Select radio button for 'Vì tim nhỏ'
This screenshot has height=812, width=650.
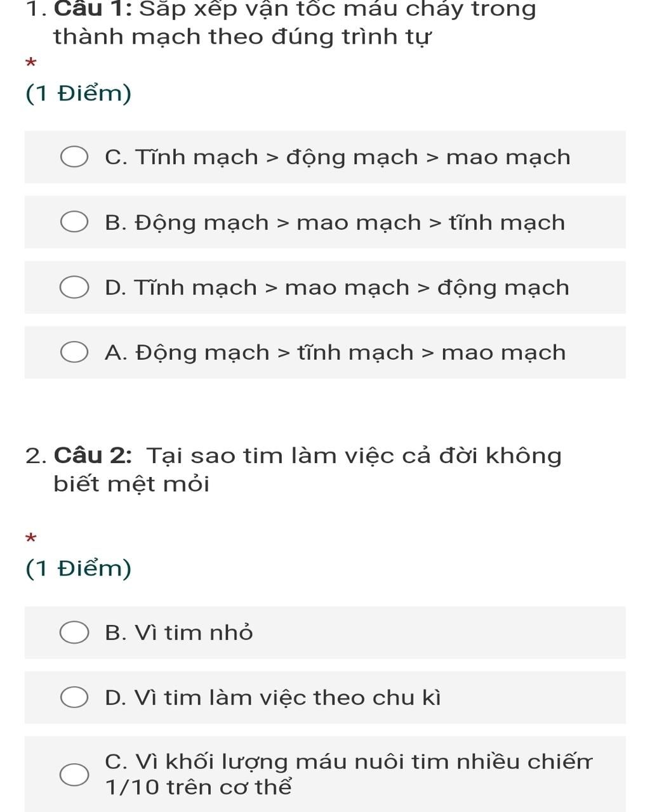point(74,632)
